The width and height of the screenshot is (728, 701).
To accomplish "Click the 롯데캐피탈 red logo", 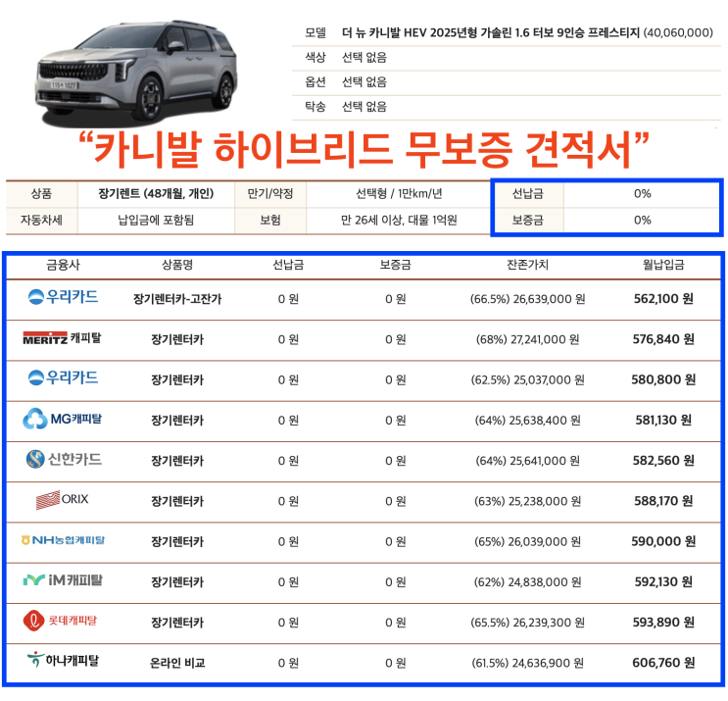I will [x=61, y=621].
